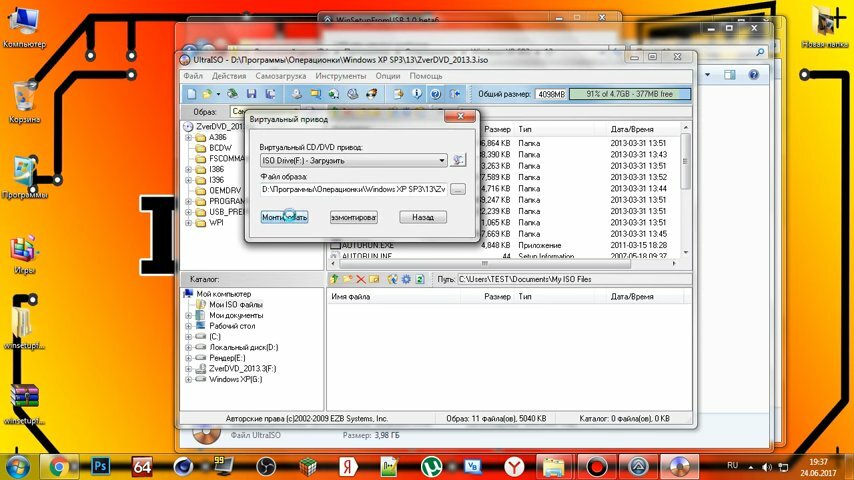Open the Игры desktop icon
Viewport: 854px width, 480px height.
point(25,253)
